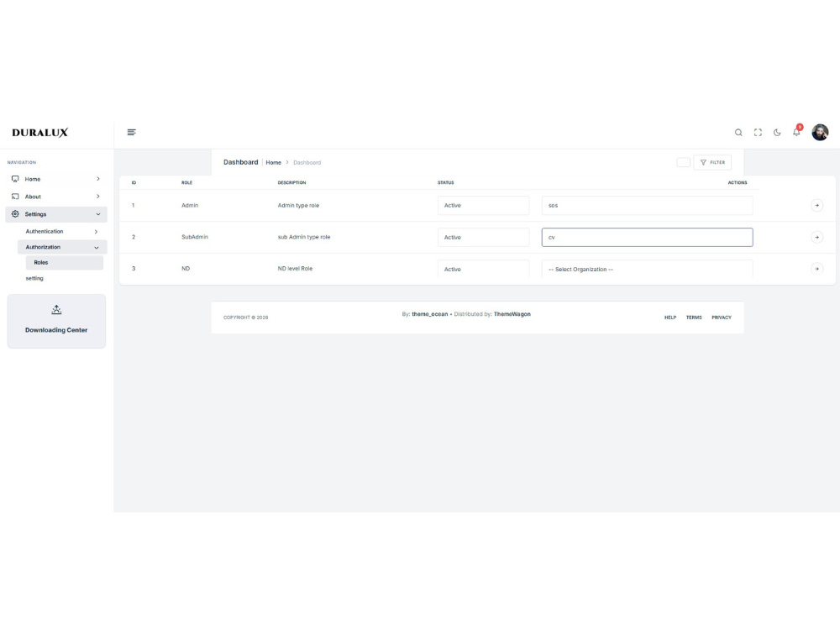Open the PRIVACY footer link
This screenshot has width=840, height=630.
[721, 318]
